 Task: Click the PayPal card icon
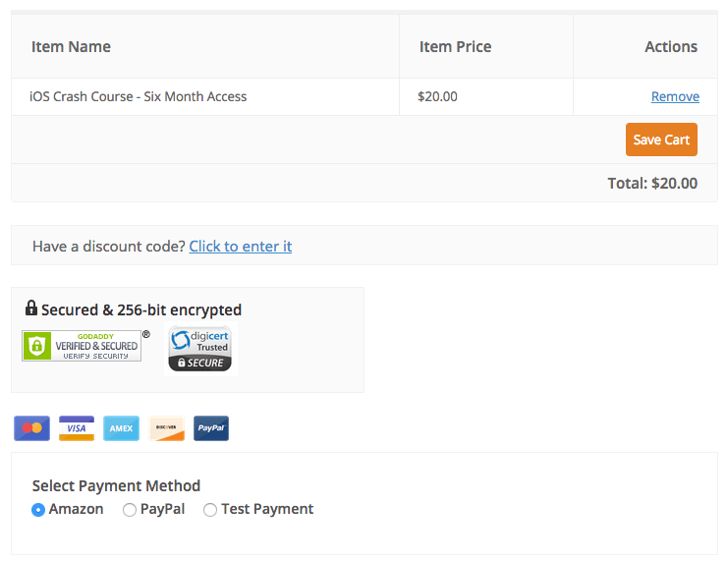pyautogui.click(x=211, y=428)
